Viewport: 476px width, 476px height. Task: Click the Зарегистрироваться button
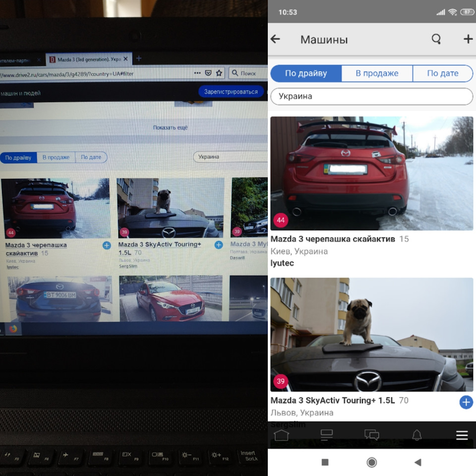(231, 92)
